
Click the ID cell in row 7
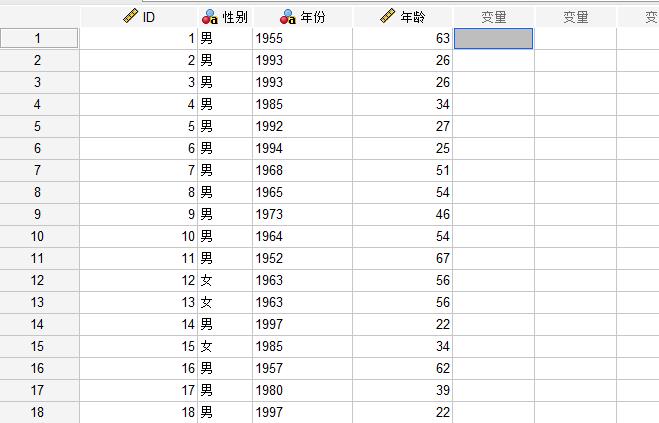tap(138, 171)
